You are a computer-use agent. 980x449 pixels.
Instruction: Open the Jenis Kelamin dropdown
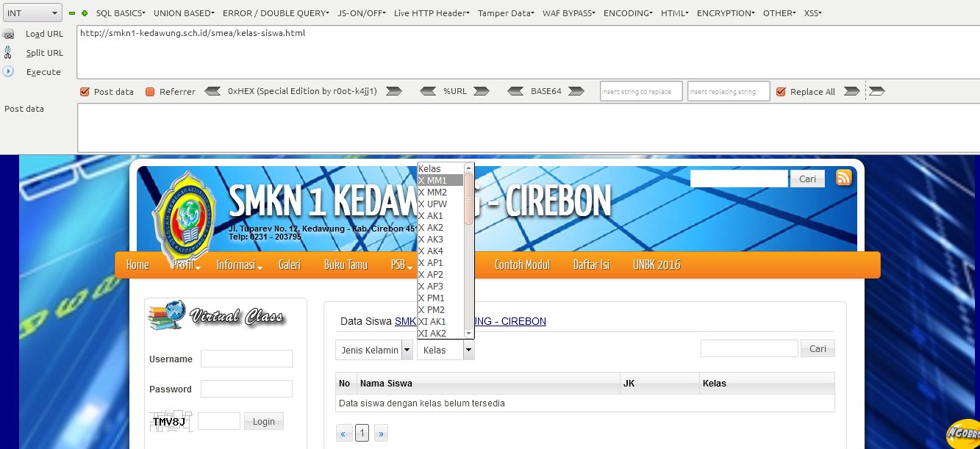coord(374,350)
